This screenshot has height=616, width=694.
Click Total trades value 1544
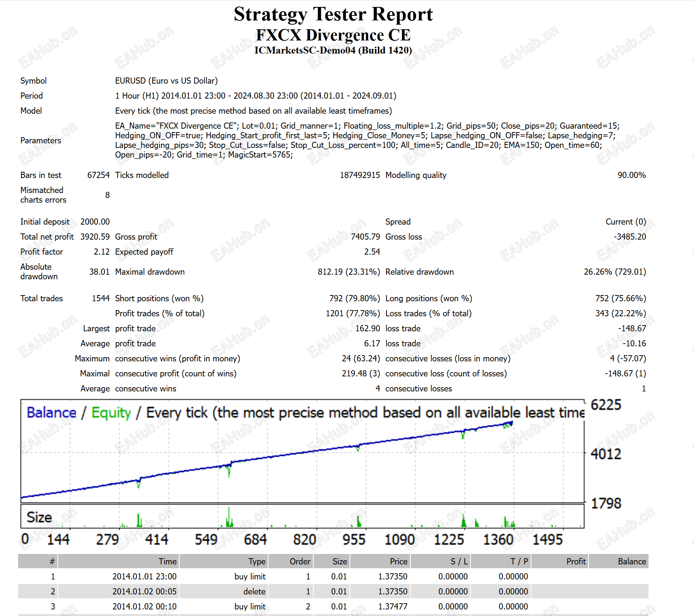click(101, 298)
